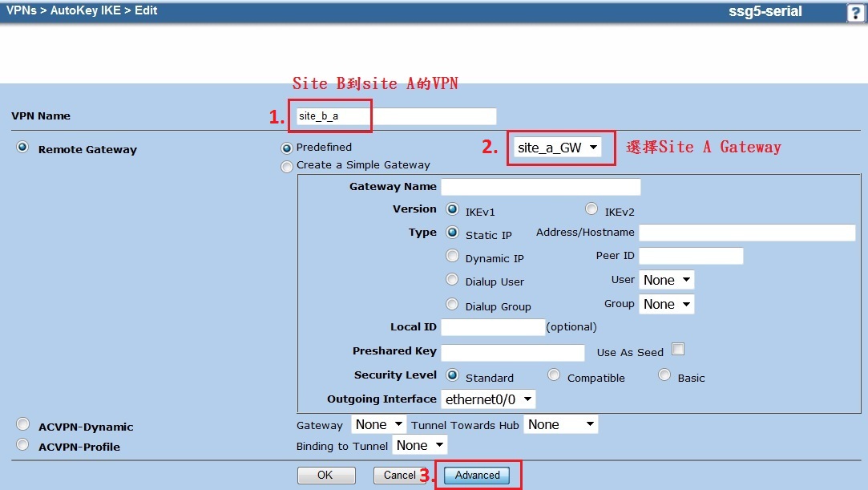Screen dimensions: 868x490
Task: Select the ACVPN-Profile option
Action: pos(23,445)
